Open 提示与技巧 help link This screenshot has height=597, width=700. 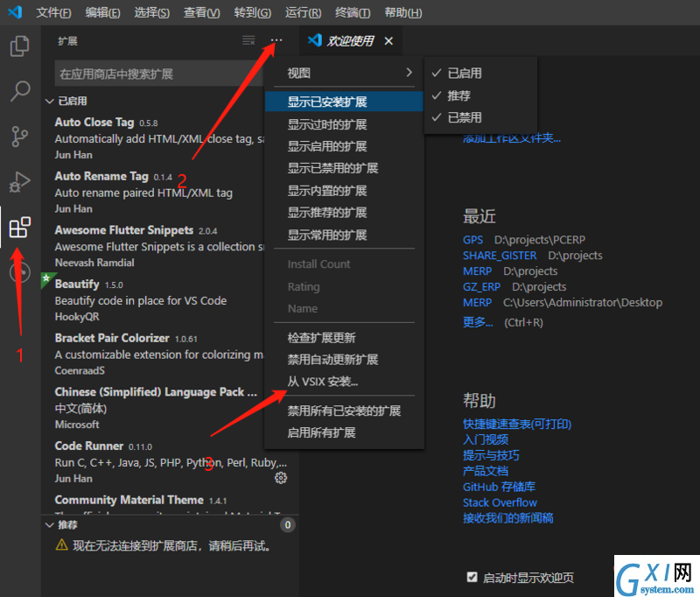491,455
